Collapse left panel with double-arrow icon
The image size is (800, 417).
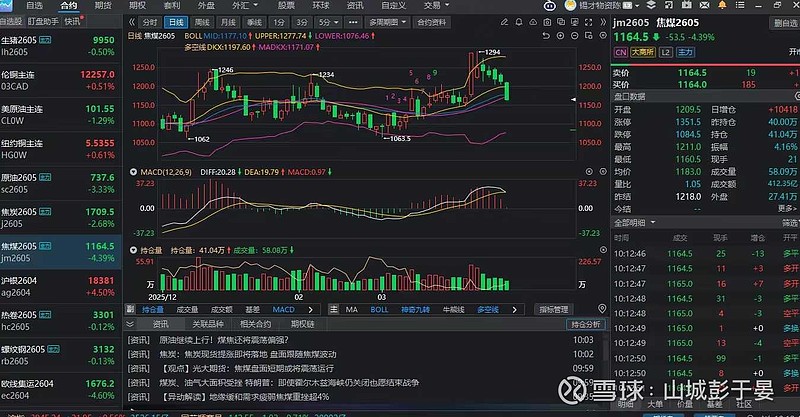(132, 22)
